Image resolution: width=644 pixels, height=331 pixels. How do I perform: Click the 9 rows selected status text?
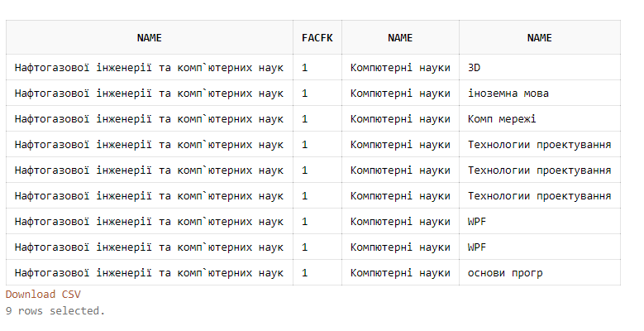pos(55,311)
